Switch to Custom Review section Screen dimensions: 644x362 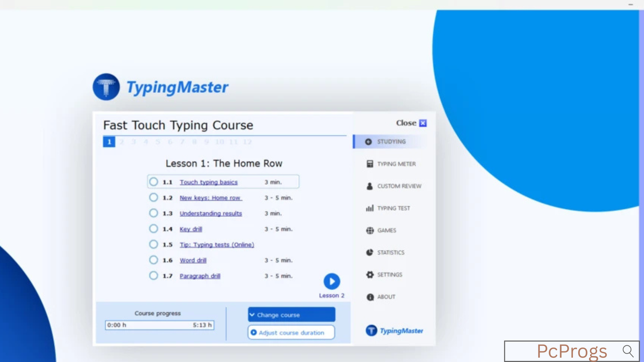(399, 186)
